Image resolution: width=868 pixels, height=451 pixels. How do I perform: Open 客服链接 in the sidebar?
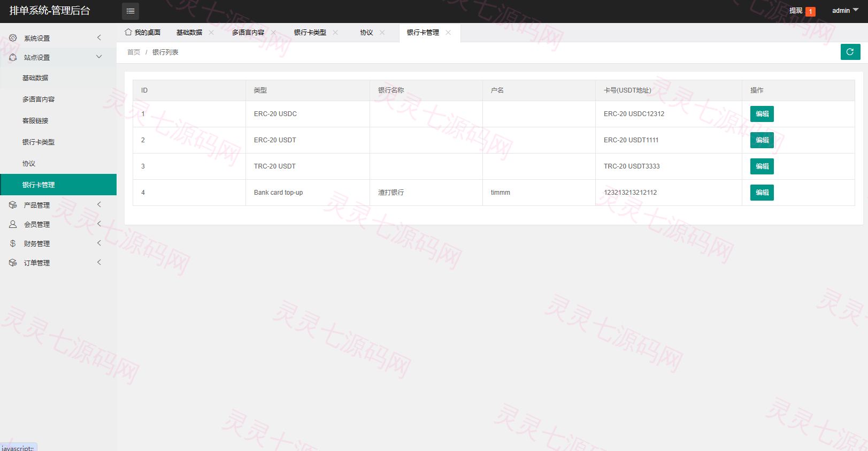click(x=58, y=121)
